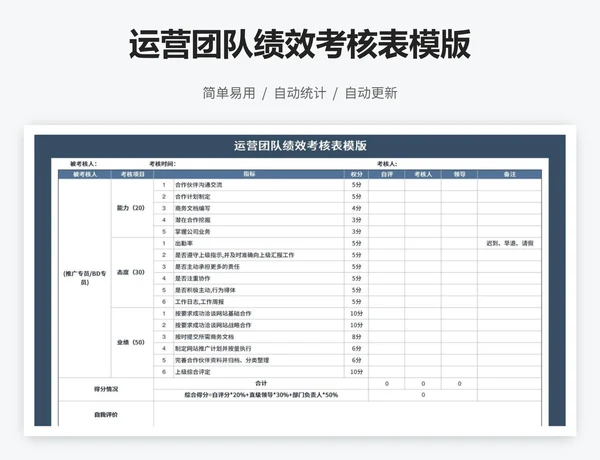Select the 备注 column header
This screenshot has width=600, height=460.
(510, 174)
